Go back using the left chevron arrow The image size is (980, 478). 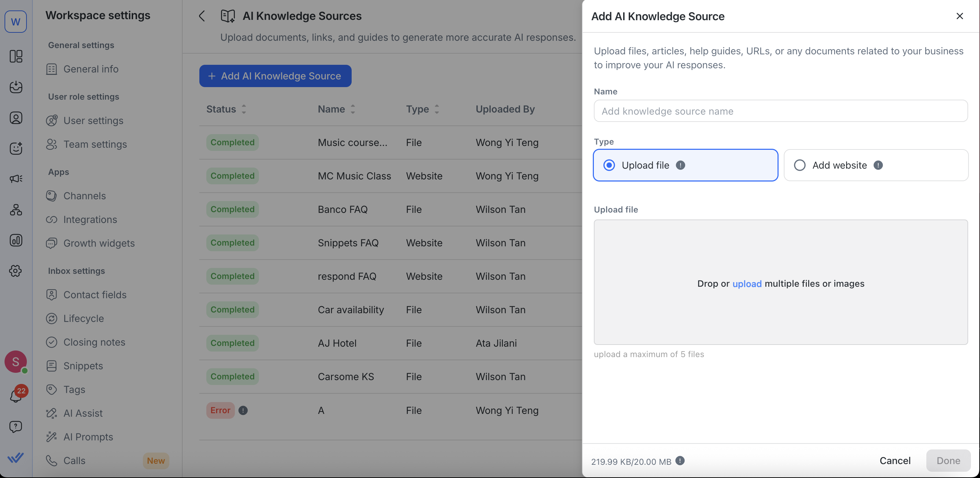pos(202,16)
